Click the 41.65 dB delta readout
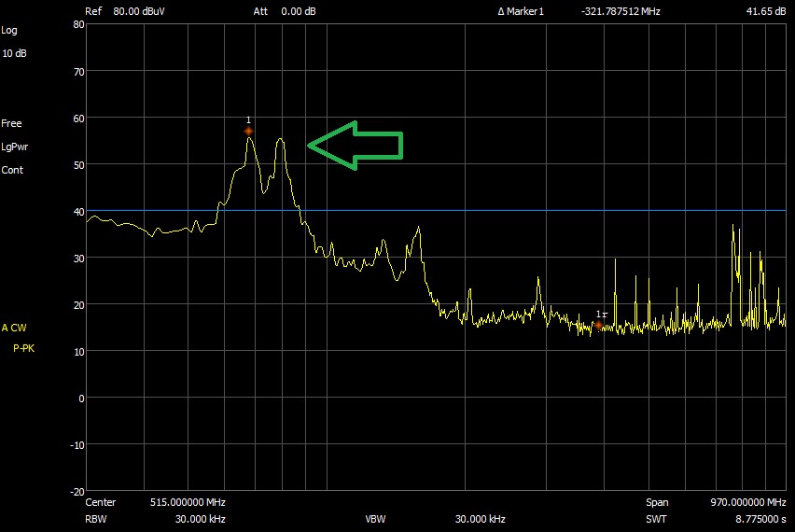This screenshot has height=532, width=795. [x=765, y=11]
